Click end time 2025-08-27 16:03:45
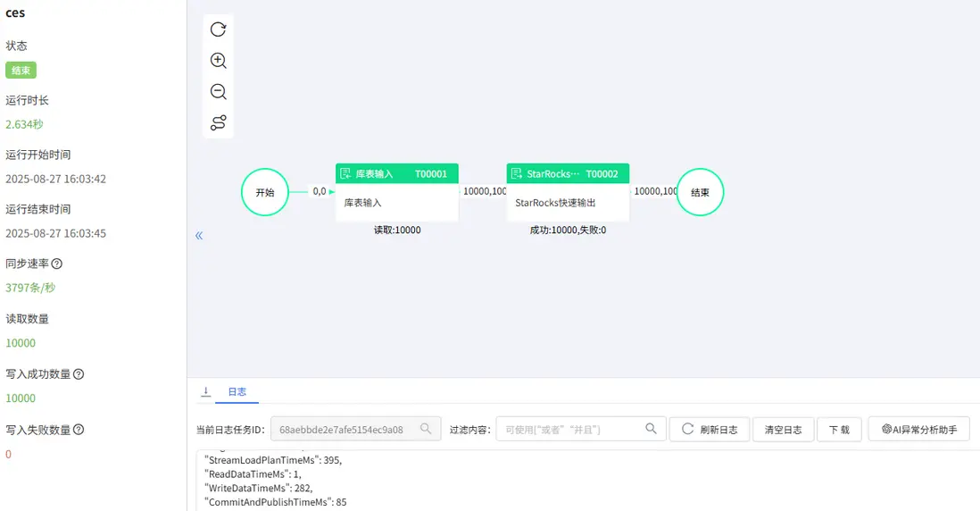 pyautogui.click(x=55, y=233)
